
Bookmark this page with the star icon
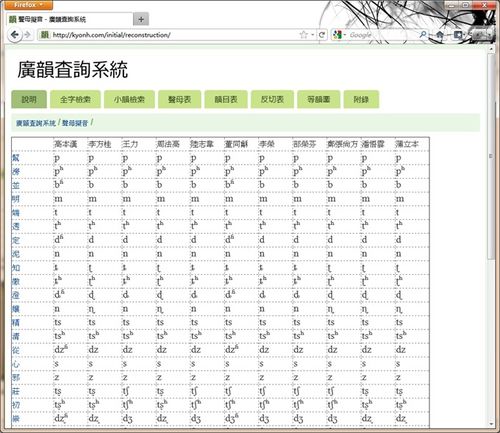[303, 35]
